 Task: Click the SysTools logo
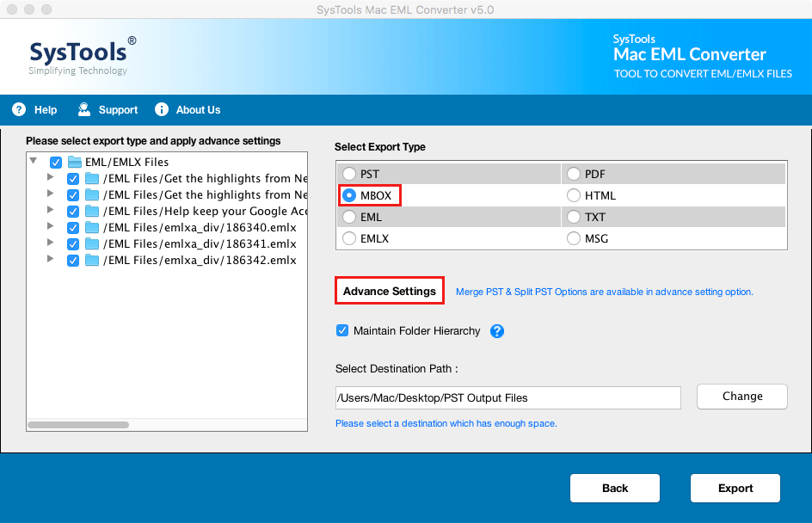(83, 56)
